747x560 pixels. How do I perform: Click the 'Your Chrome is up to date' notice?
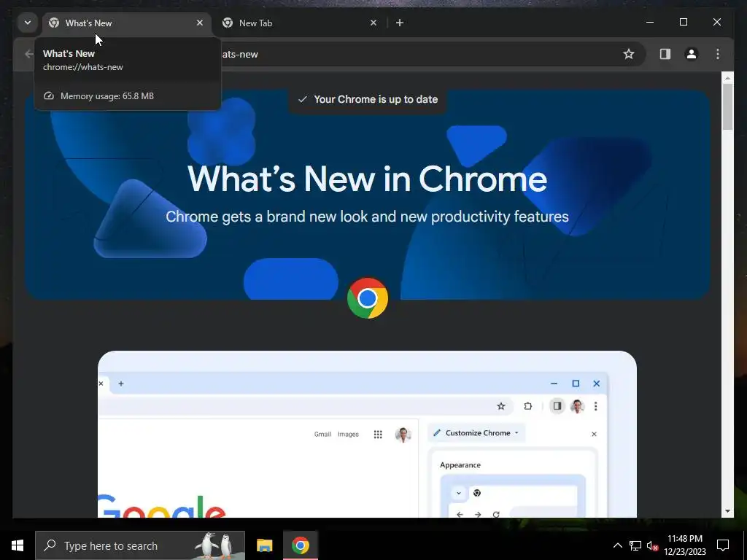(x=368, y=99)
